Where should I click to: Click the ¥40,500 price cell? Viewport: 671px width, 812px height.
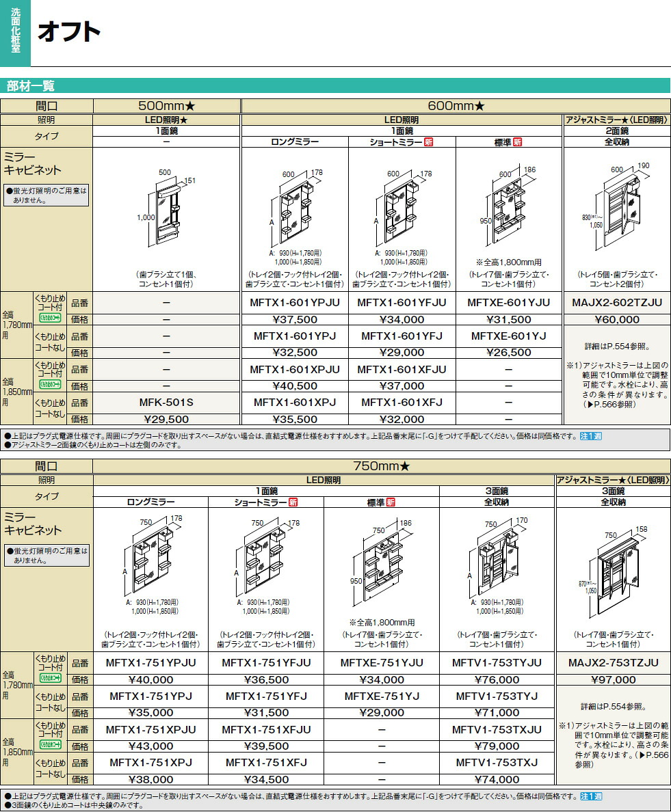(295, 385)
